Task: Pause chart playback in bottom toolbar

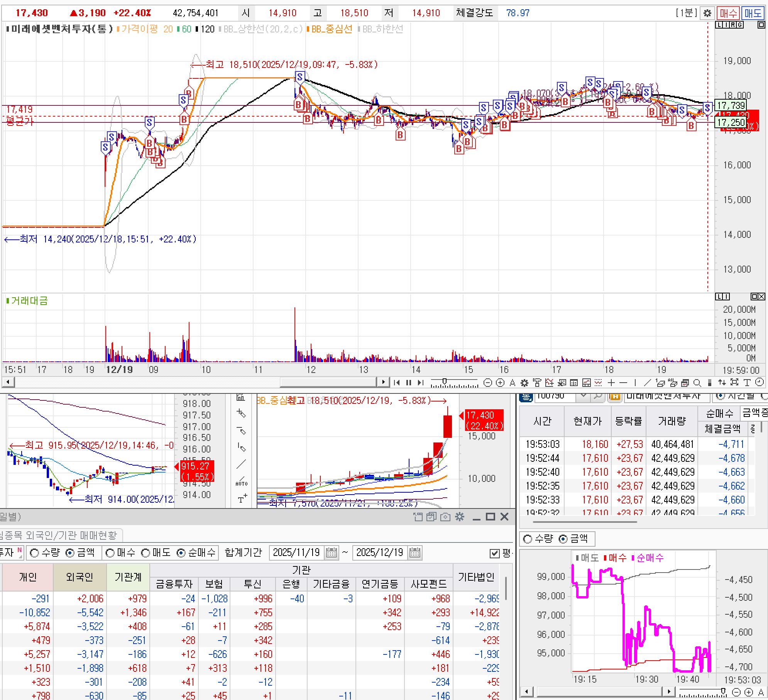Action: point(409,383)
